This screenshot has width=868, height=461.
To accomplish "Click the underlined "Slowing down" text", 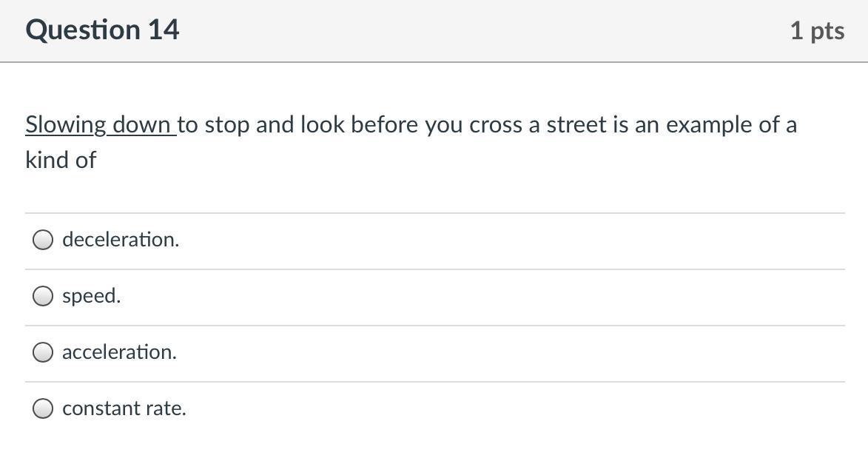I will point(99,125).
